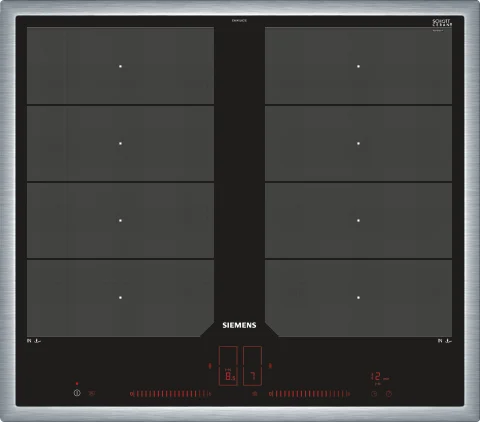Tap the stopwatch symbol at far right
Screen dimensions: 480x422
389,394
